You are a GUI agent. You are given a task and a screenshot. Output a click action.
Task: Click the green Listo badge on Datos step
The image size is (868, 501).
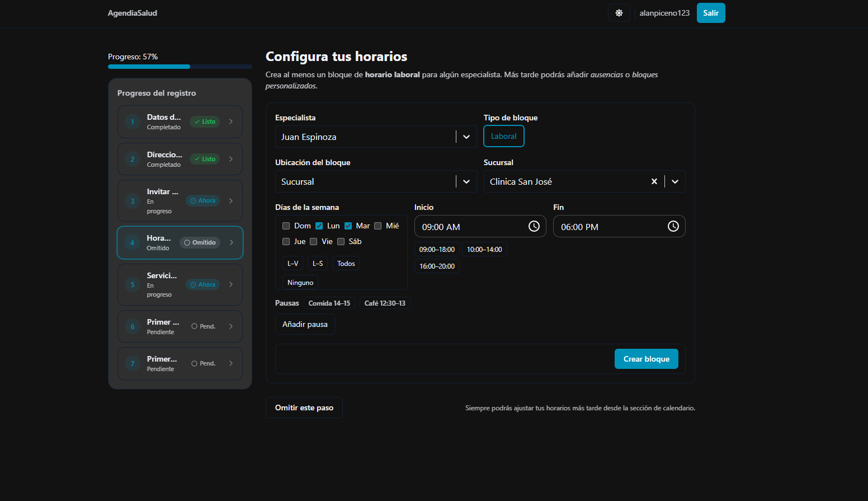204,121
